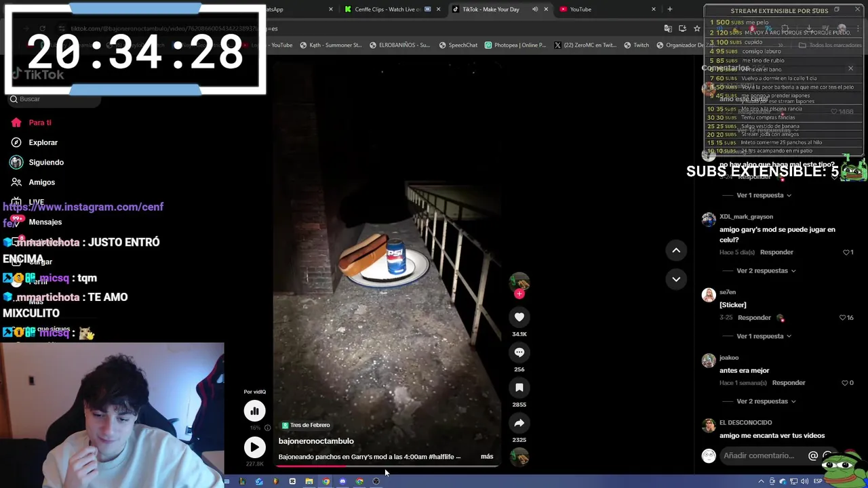This screenshot has height=488, width=868.
Task: Open volume control in system tray
Action: 804,481
